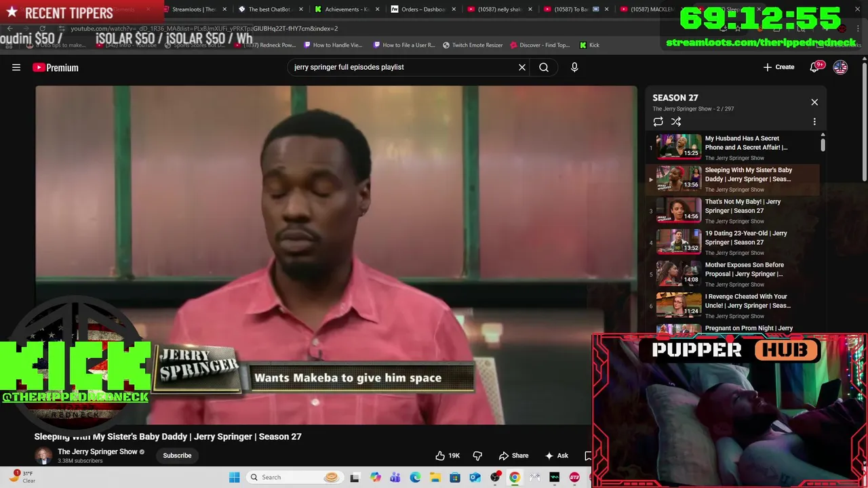Open the account avatar menu

pyautogui.click(x=840, y=67)
